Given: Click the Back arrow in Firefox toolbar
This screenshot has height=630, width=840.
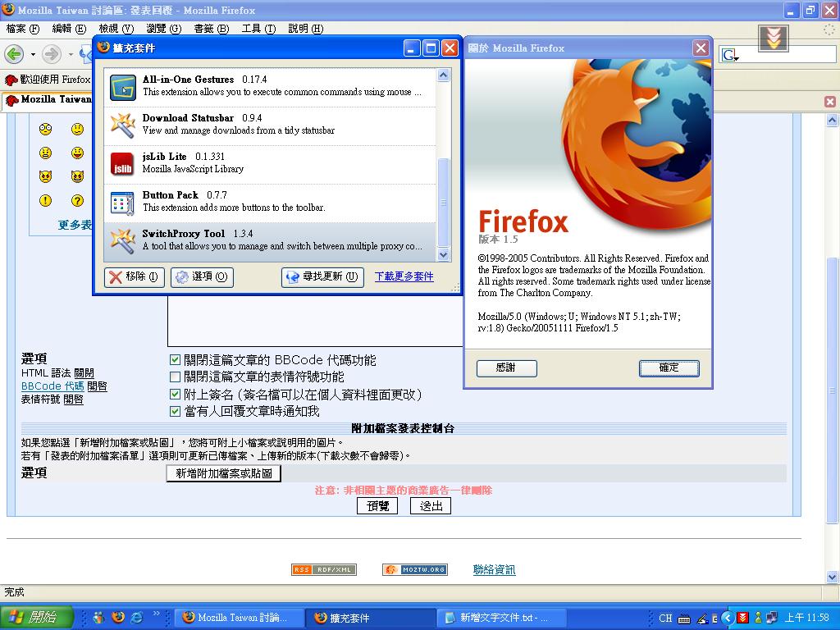Looking at the screenshot, I should pyautogui.click(x=15, y=53).
